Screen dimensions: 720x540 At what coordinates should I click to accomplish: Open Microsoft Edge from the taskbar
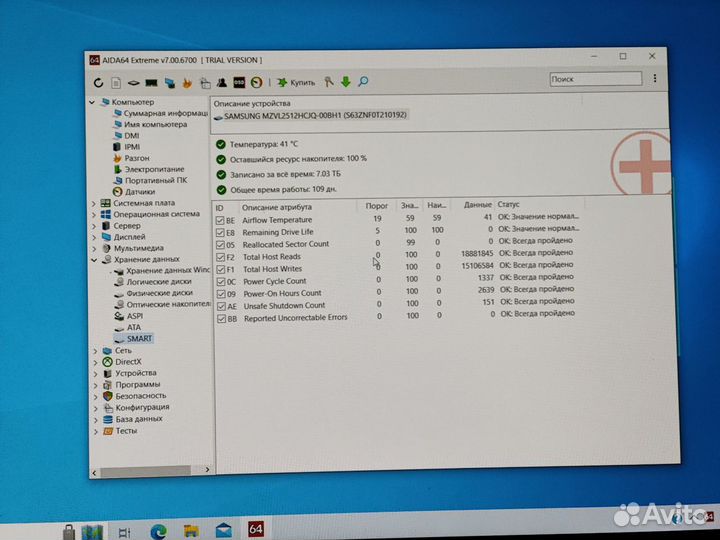(x=159, y=532)
